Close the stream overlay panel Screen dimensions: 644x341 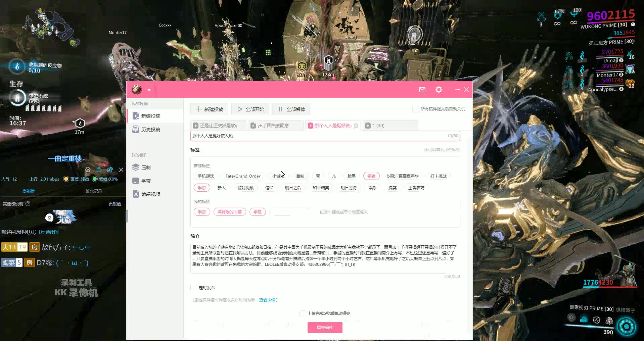click(121, 170)
